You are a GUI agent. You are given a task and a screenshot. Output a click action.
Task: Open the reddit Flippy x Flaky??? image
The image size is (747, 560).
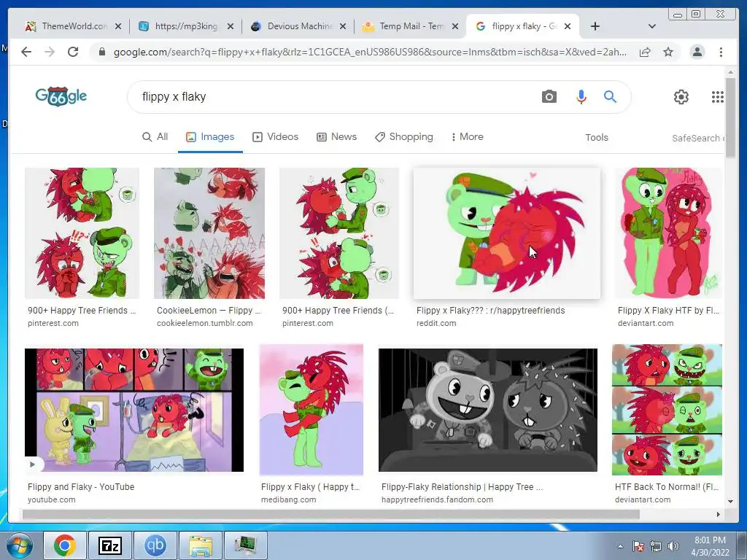507,233
